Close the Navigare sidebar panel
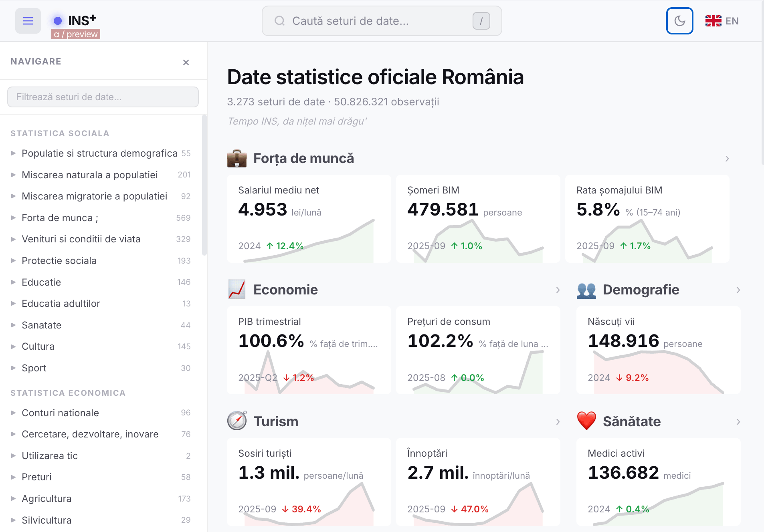764x532 pixels. coord(186,62)
